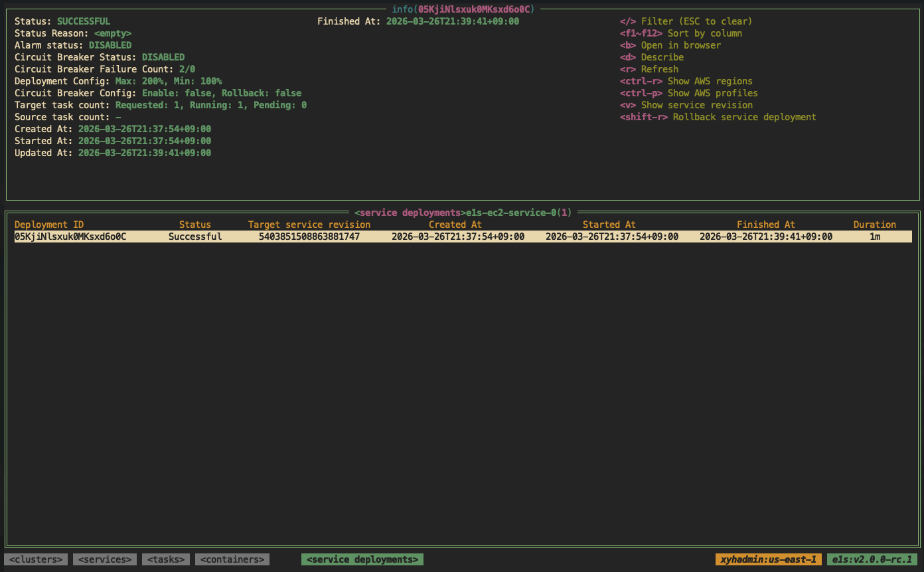Viewport: 924px width, 572px height.
Task: Click revision value 5403851508863881747
Action: tap(309, 237)
